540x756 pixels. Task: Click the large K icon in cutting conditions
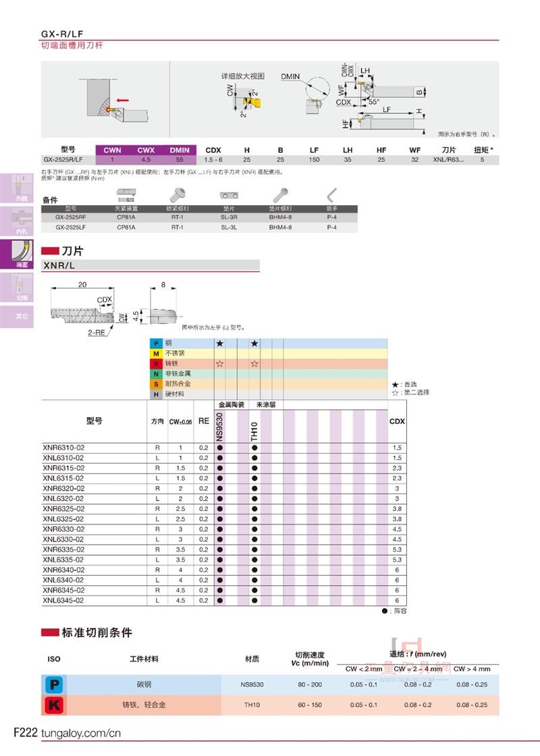[55, 705]
